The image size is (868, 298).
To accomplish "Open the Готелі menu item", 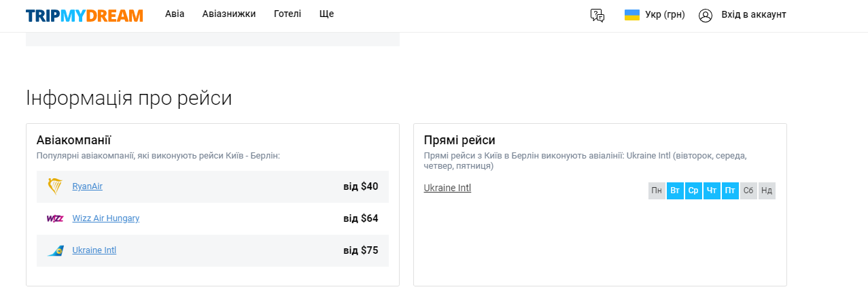I will click(288, 14).
